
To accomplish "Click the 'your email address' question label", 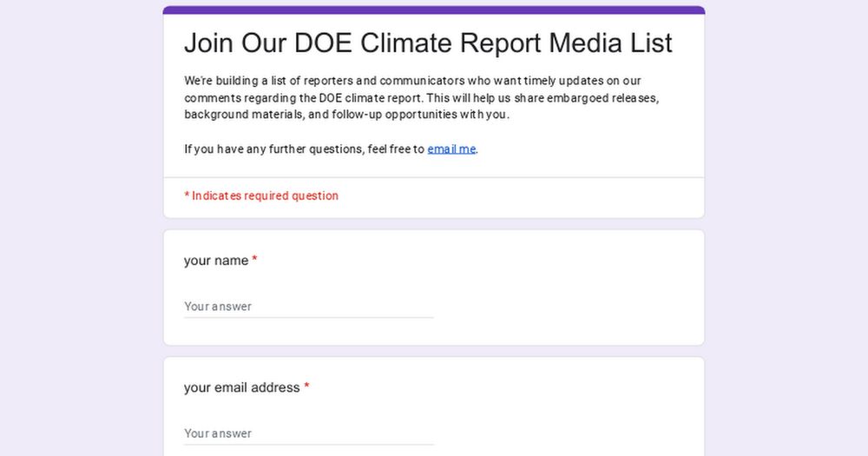I will tap(242, 387).
